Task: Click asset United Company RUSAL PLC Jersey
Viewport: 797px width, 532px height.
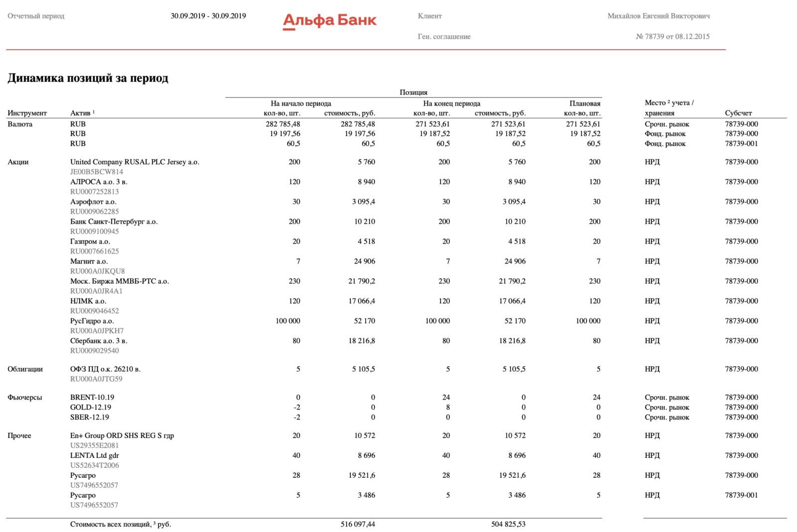Action: (134, 162)
